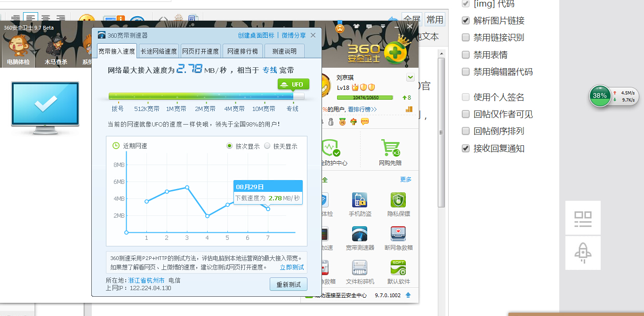Click the bandwidth speed gauge bar
644x316 pixels.
coord(206,96)
